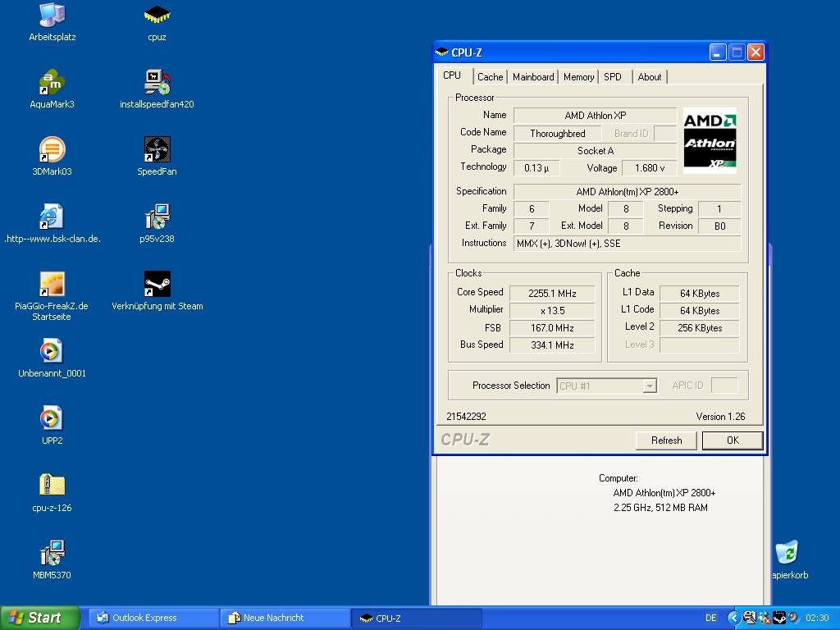Click the Revision value B0
Viewport: 840px width, 630px height.
[719, 226]
